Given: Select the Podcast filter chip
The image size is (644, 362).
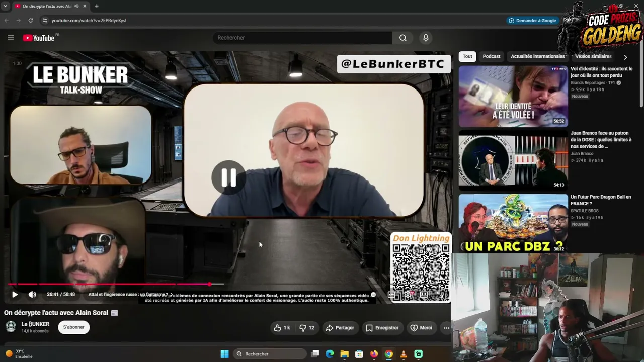Looking at the screenshot, I should [492, 56].
